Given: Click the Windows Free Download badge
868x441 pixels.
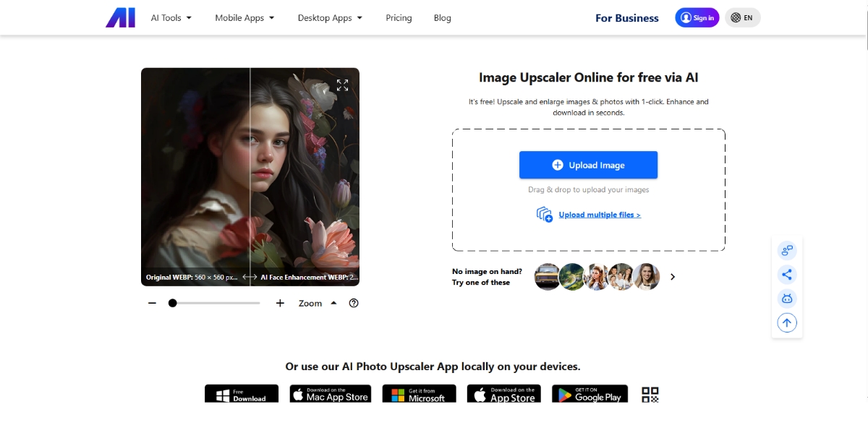Looking at the screenshot, I should click(x=242, y=393).
